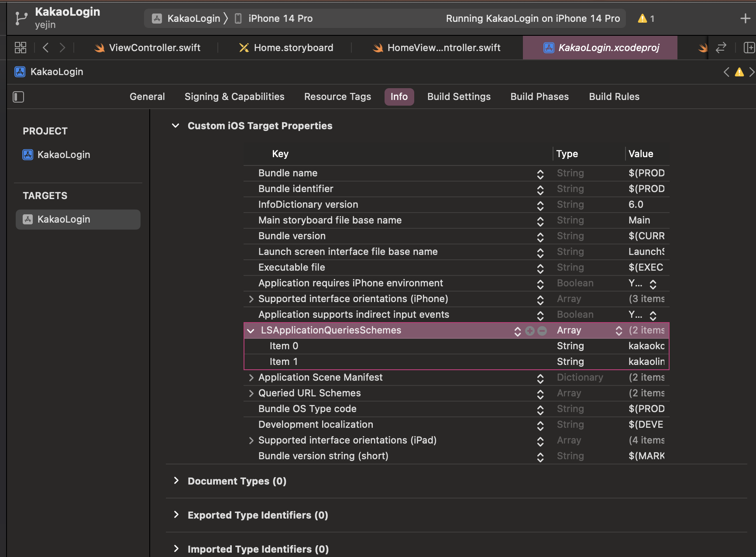Select KakaoLogin under PROJECT
This screenshot has height=557, width=756.
(56, 155)
